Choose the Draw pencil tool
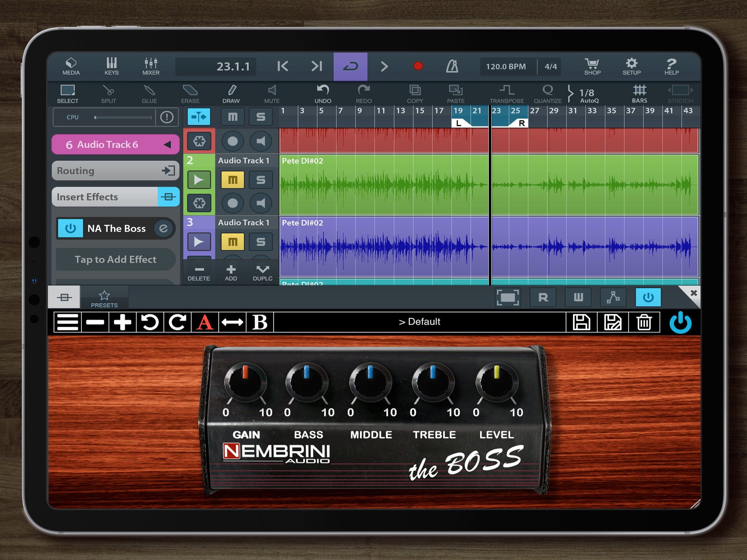Screen dimensions: 747x560 pyautogui.click(x=231, y=94)
